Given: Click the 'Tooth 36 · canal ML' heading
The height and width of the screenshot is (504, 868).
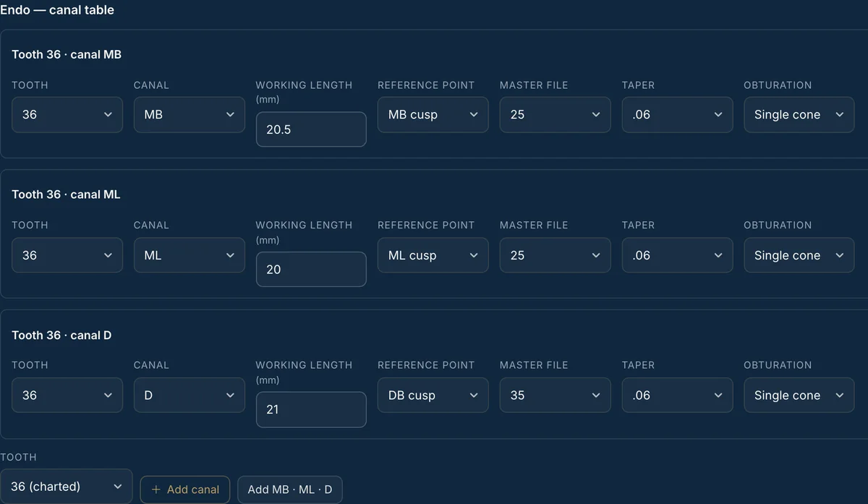Looking at the screenshot, I should [x=66, y=195].
